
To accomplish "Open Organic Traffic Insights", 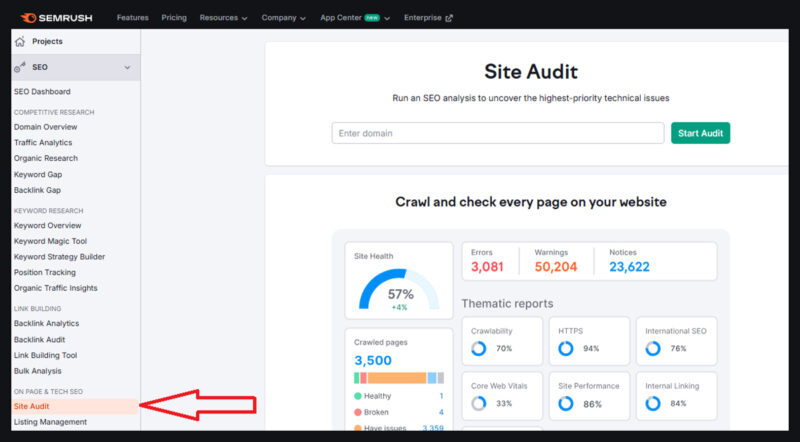I will pyautogui.click(x=56, y=288).
